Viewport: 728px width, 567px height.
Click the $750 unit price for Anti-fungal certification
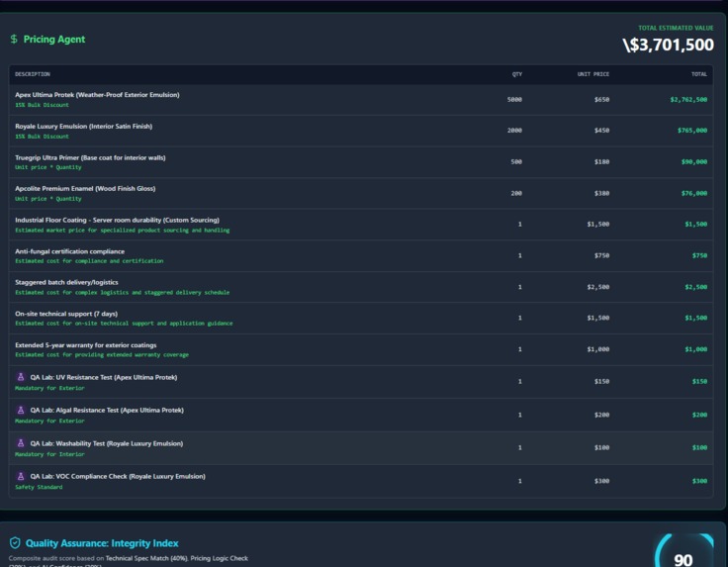[601, 255]
